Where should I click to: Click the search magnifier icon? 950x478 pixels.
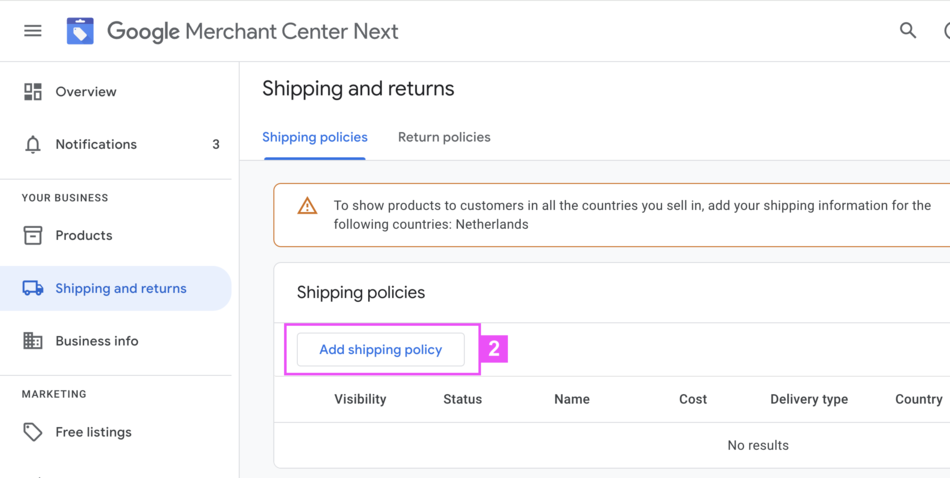[x=908, y=31]
